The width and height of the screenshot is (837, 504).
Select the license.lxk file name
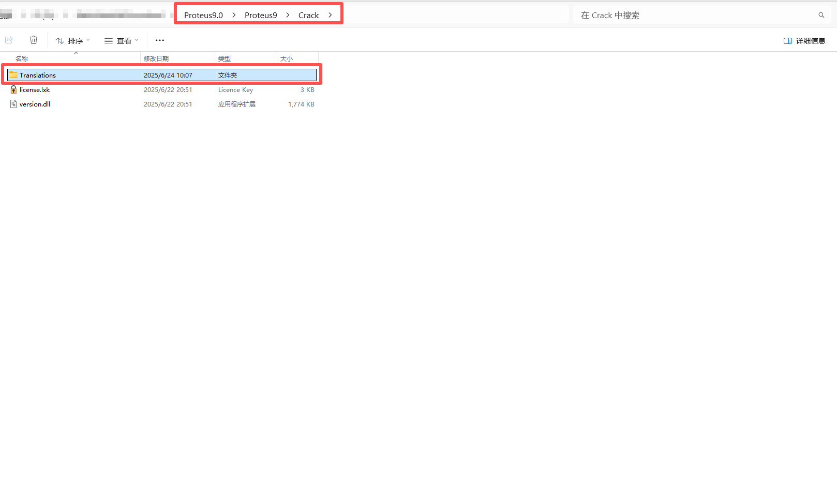[35, 89]
